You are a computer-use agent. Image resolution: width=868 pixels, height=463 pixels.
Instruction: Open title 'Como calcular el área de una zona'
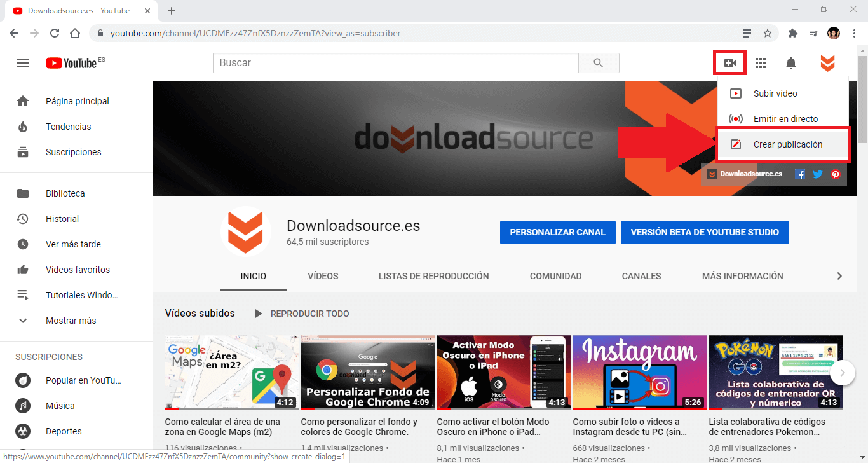point(222,427)
